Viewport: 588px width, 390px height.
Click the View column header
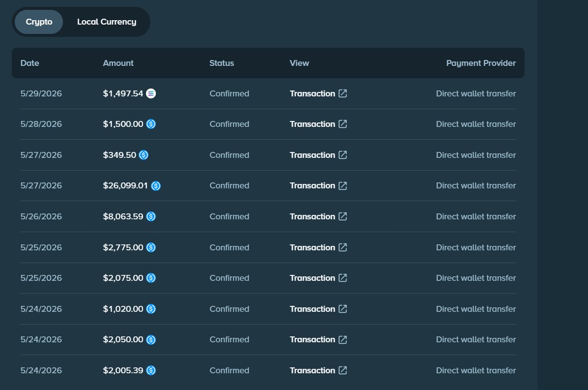(299, 63)
